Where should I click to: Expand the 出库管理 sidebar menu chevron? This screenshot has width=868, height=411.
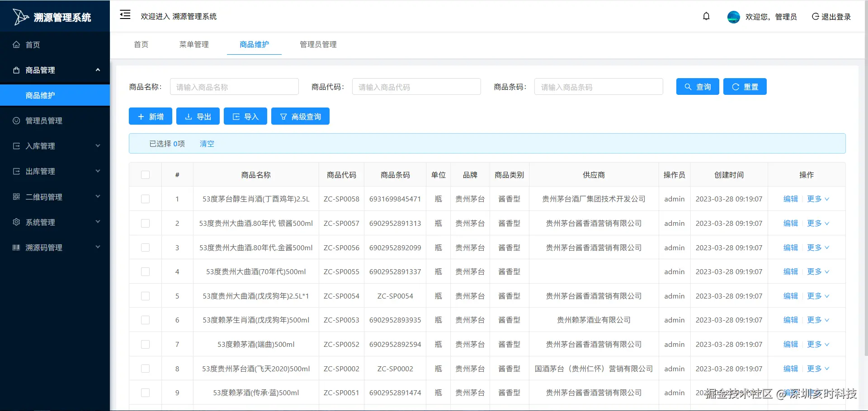coord(98,171)
